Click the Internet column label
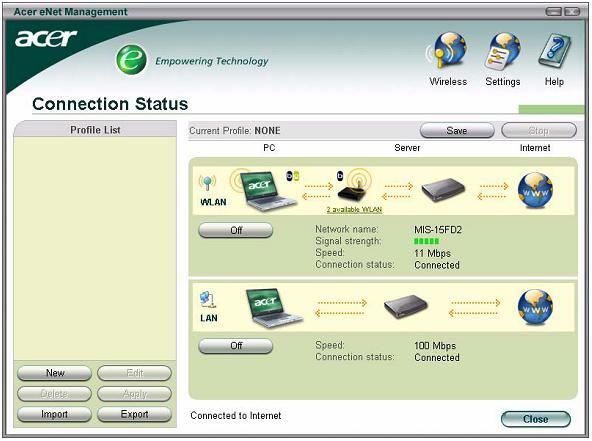 tap(535, 148)
